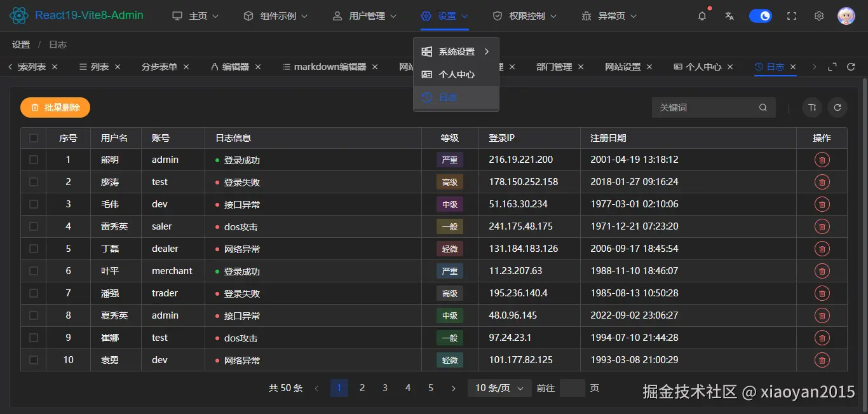Refresh the current tab page
The width and height of the screenshot is (868, 414).
[x=851, y=67]
